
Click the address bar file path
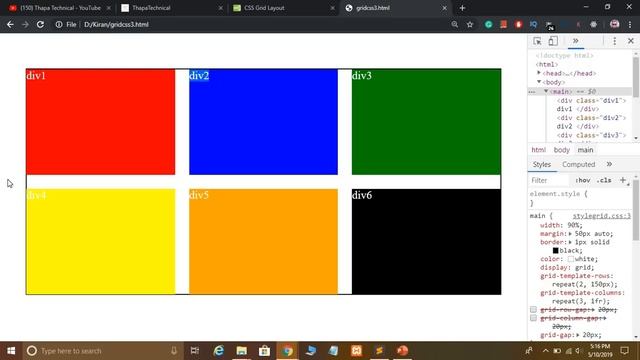click(116, 24)
